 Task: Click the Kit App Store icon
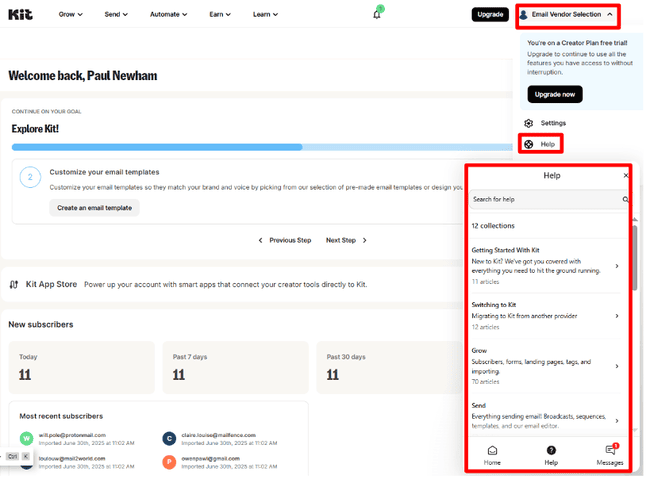pyautogui.click(x=14, y=284)
